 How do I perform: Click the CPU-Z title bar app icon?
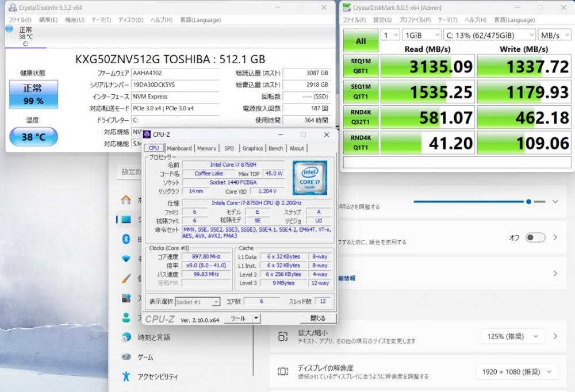147,134
